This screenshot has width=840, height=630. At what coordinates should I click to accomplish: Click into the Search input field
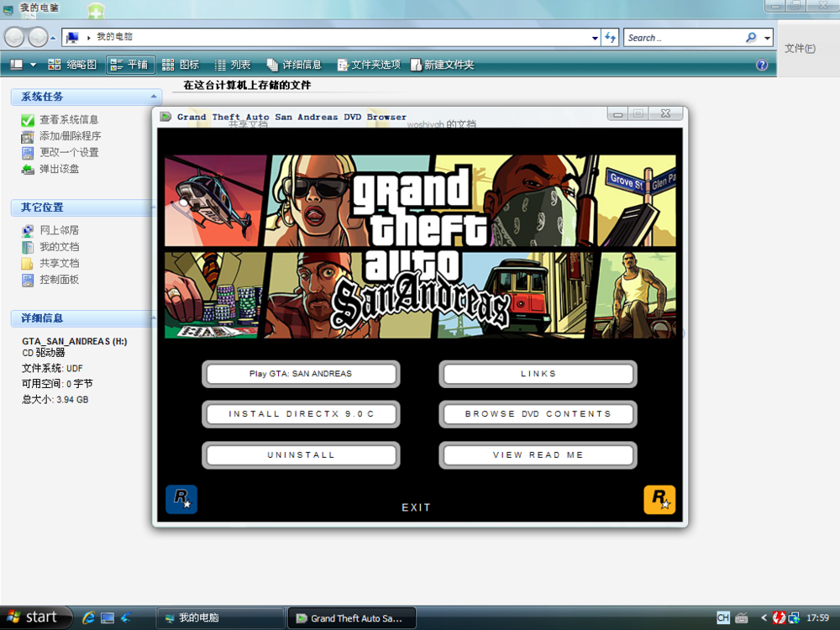click(x=685, y=38)
